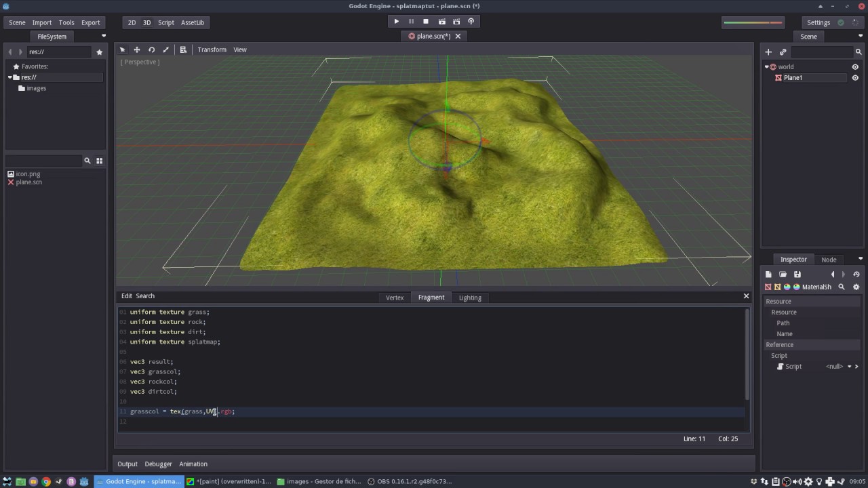This screenshot has width=868, height=488.
Task: Open the Script null dropdown arrow
Action: 849,367
